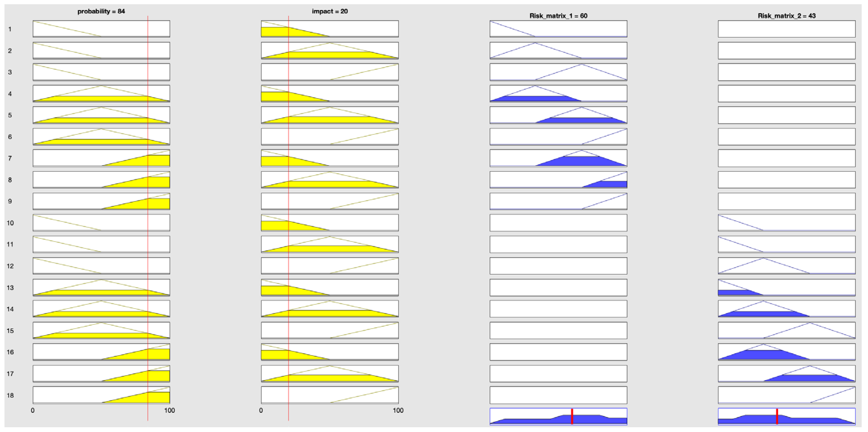Click rule number 18 label
Viewport: 868px width, 432px height.
10,395
